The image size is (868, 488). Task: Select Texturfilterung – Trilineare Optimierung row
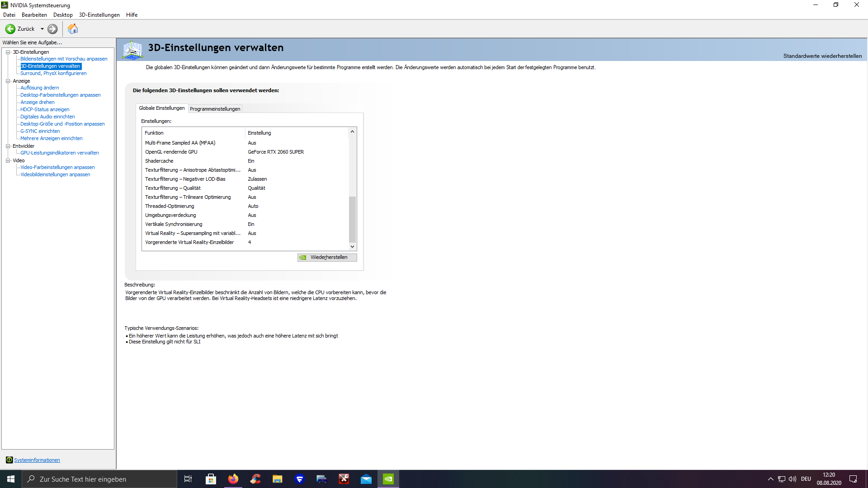pos(245,197)
